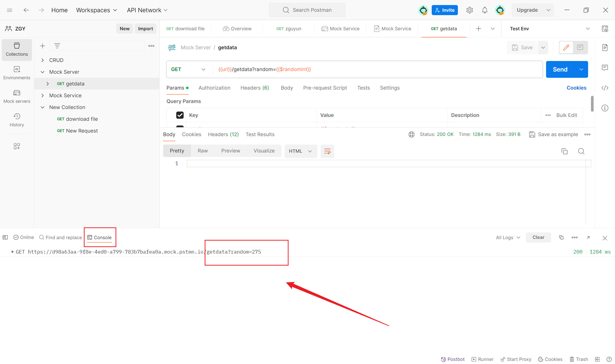Screen dimensions: 615x364
Task: Open the Mock servers sidebar panel
Action: 17,97
